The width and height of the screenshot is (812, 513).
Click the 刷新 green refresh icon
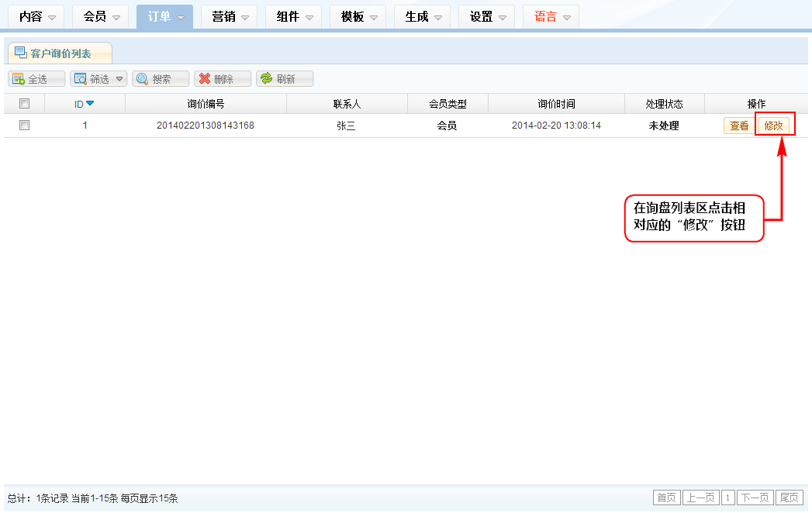click(266, 79)
